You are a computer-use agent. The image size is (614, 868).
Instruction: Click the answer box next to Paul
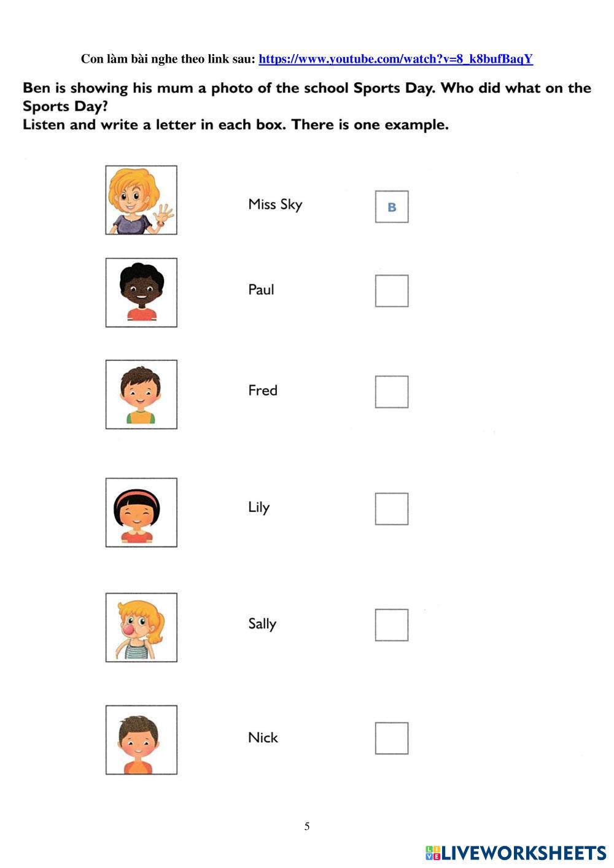(392, 291)
